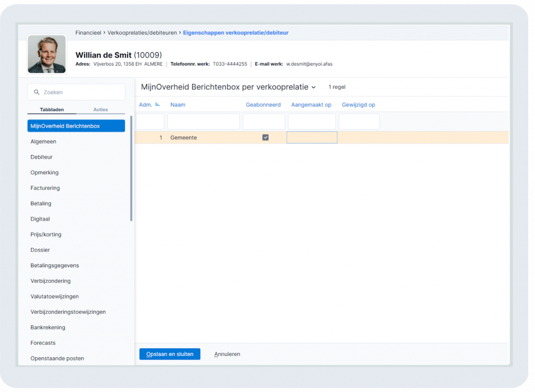Open the Dossier sidebar tab

point(40,250)
